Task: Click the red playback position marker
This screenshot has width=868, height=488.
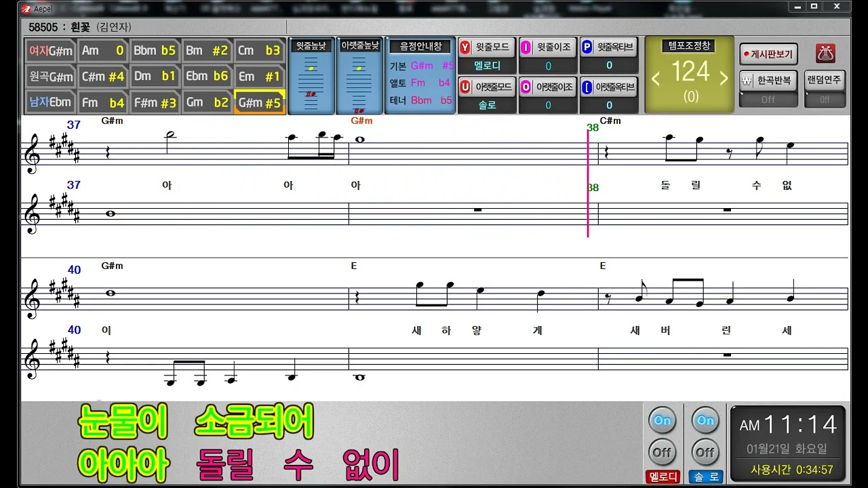Action: pyautogui.click(x=588, y=183)
